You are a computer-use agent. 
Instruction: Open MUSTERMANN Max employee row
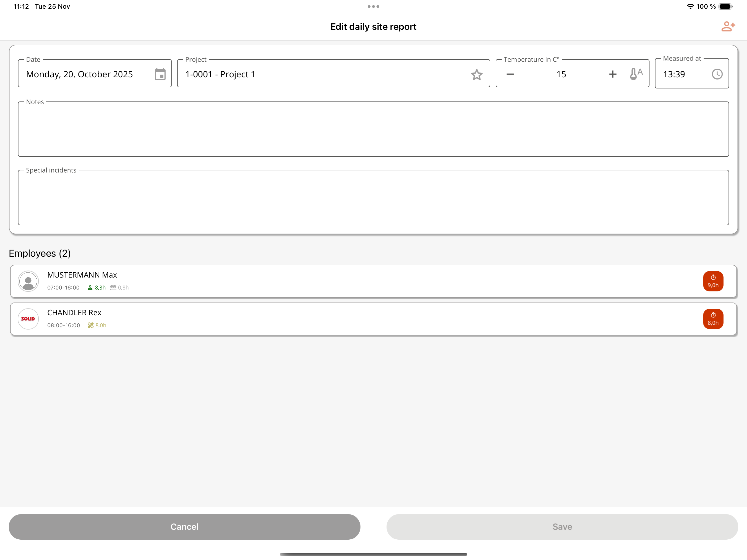tap(373, 281)
